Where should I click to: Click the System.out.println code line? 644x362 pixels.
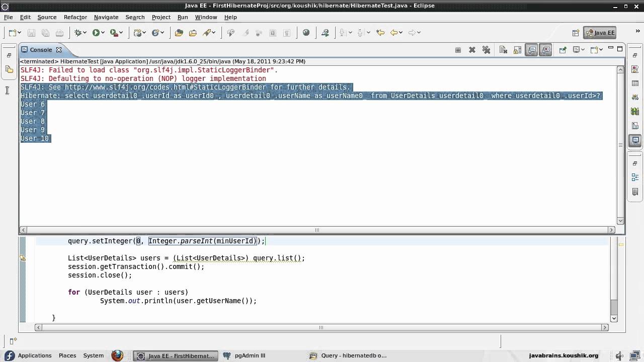click(x=178, y=301)
